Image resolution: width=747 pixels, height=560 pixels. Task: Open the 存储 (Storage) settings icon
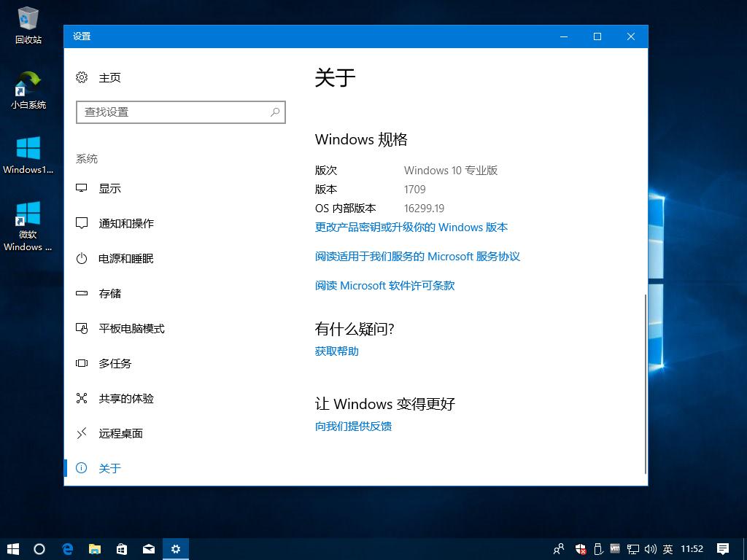(81, 293)
